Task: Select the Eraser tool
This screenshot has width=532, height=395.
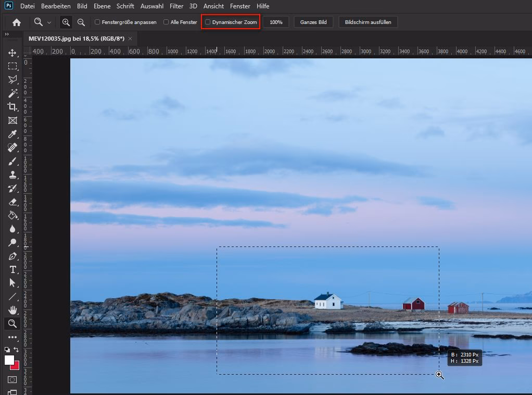Action: click(x=12, y=202)
